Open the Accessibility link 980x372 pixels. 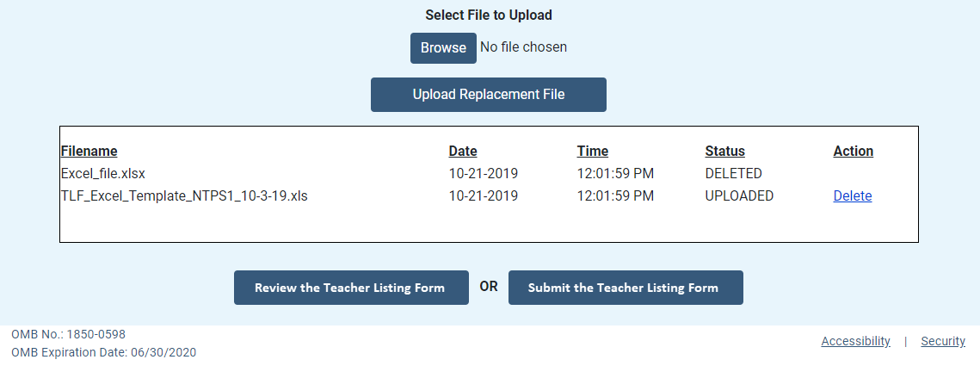(x=855, y=341)
